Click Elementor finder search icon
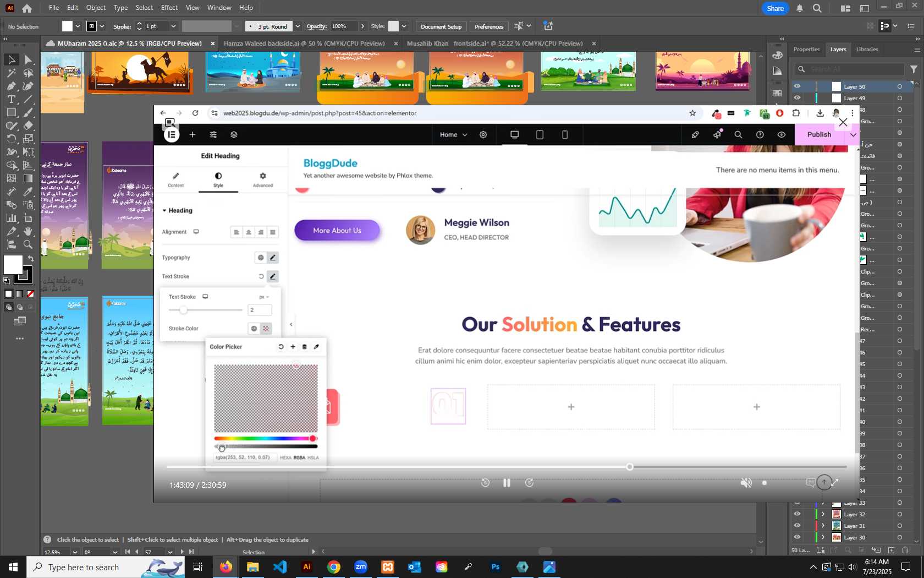This screenshot has height=578, width=924. point(738,134)
